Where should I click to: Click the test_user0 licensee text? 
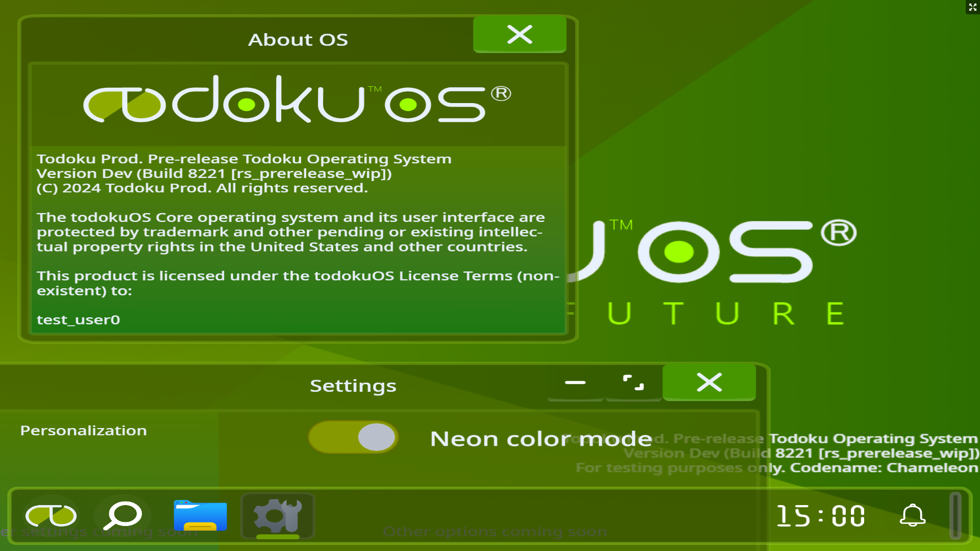[78, 320]
